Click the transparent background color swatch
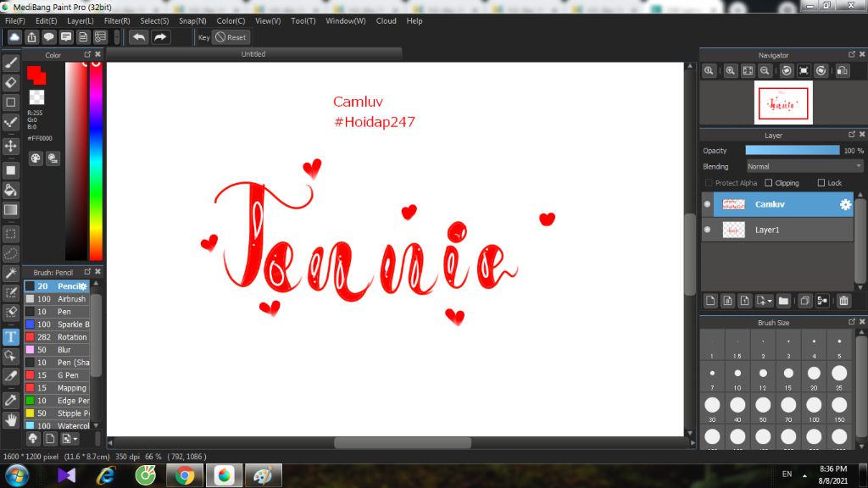The width and height of the screenshot is (868, 488). [36, 97]
